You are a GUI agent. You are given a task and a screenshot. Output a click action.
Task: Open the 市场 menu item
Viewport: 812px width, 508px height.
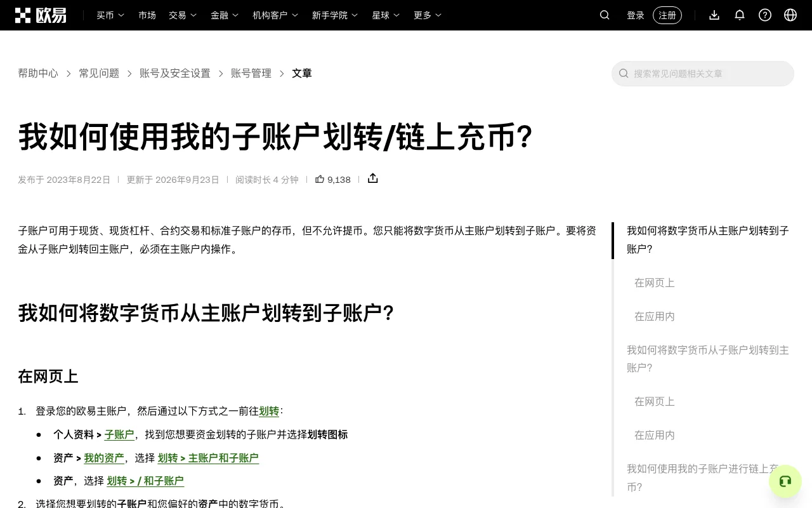pyautogui.click(x=147, y=15)
